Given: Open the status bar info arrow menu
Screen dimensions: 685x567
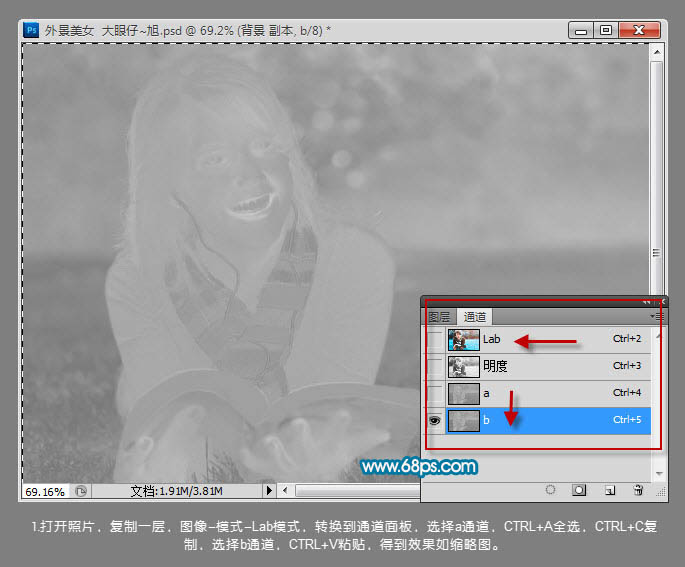Looking at the screenshot, I should tap(269, 491).
